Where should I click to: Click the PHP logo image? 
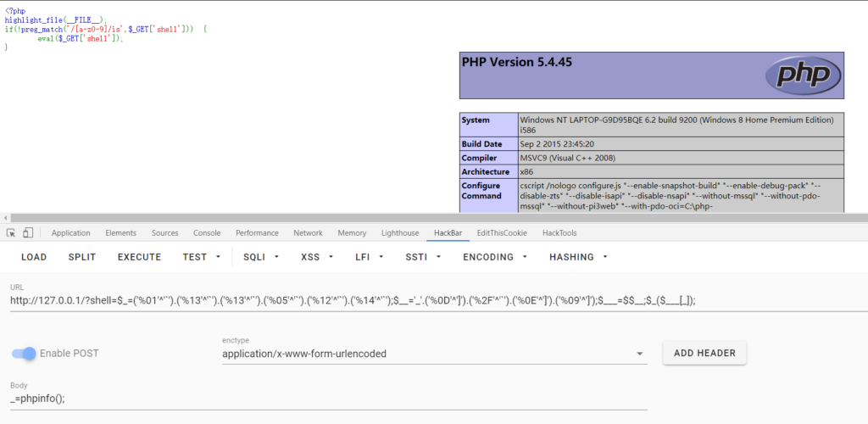(x=803, y=75)
